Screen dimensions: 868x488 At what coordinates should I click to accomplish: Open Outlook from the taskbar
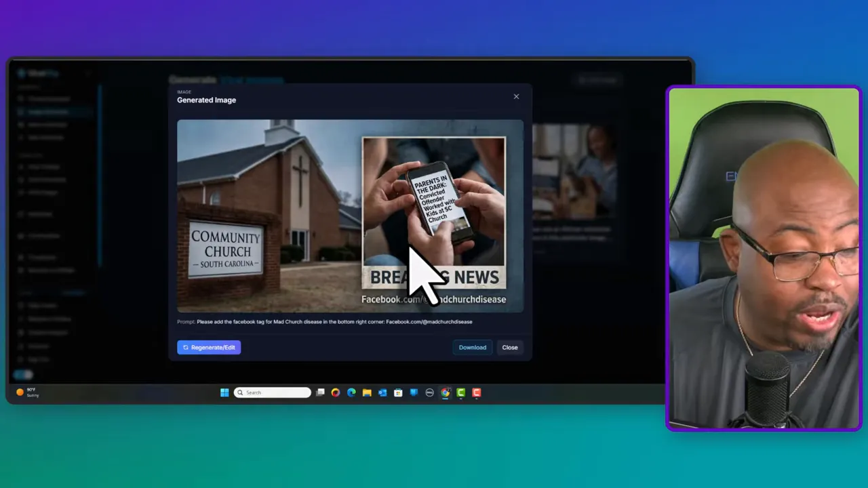click(382, 392)
